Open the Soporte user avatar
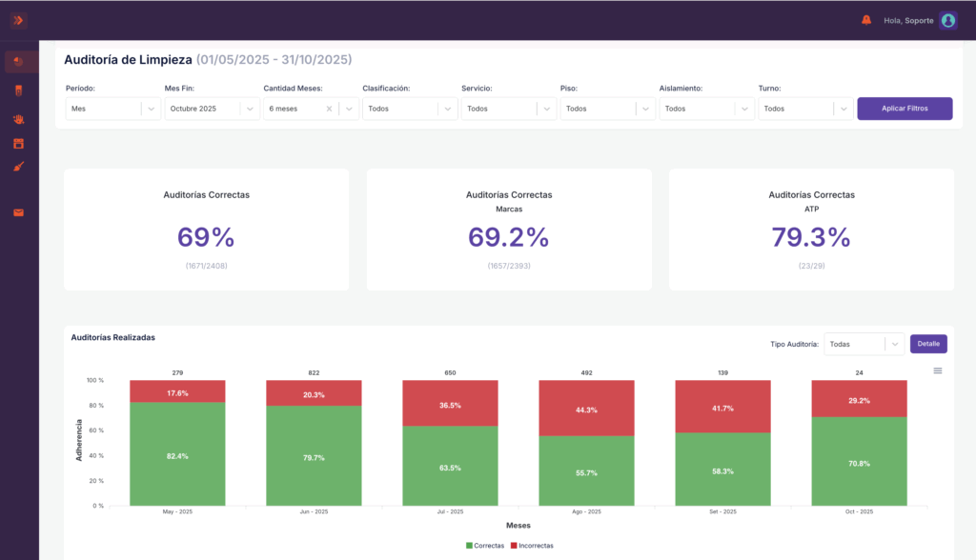The width and height of the screenshot is (976, 560). [x=948, y=21]
